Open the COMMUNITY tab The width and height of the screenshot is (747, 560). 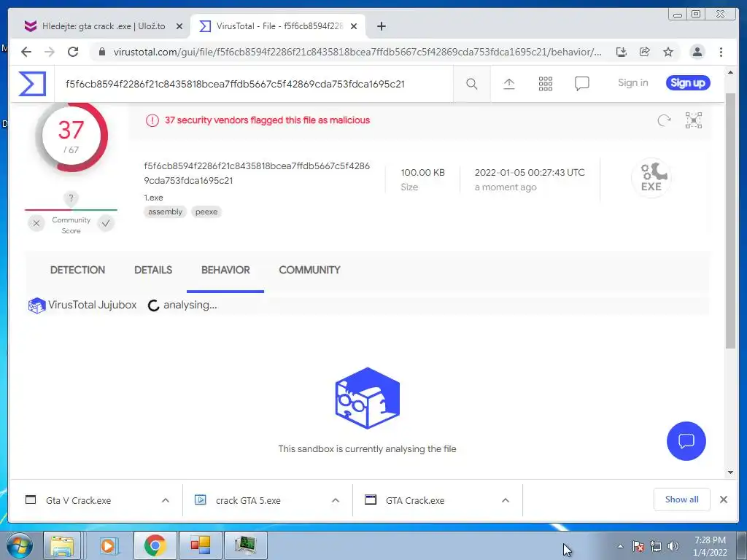click(x=309, y=270)
